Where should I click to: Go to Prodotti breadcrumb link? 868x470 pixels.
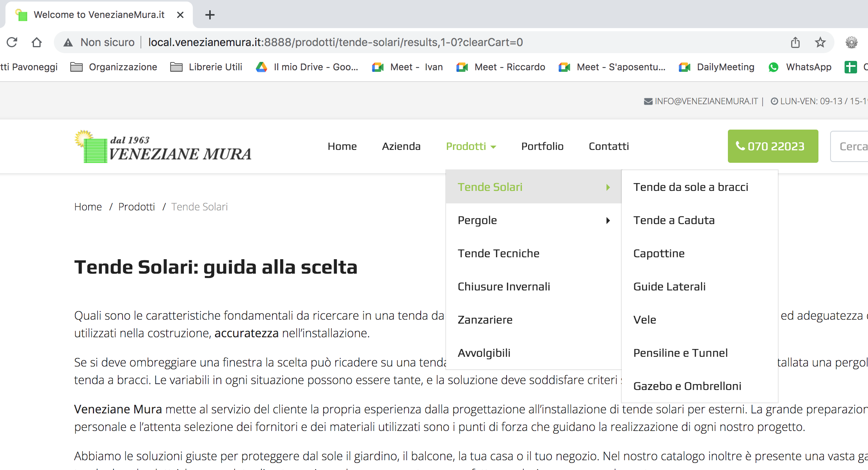pos(137,207)
